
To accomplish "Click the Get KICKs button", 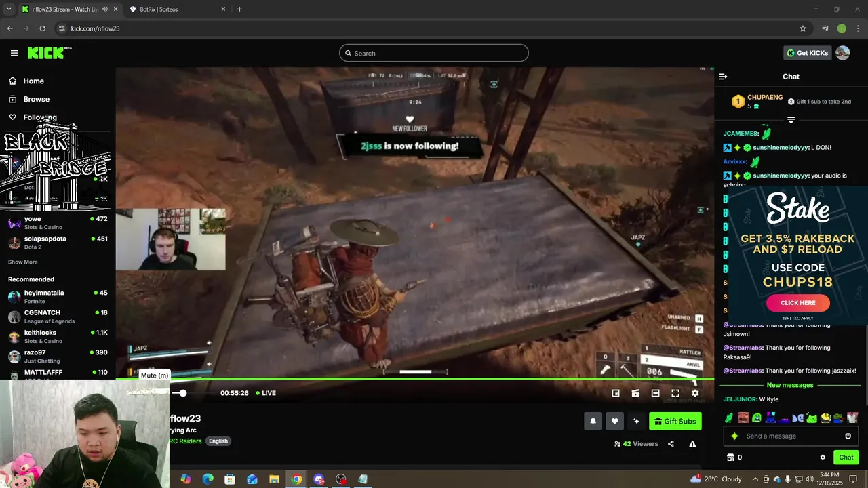I will pyautogui.click(x=807, y=53).
